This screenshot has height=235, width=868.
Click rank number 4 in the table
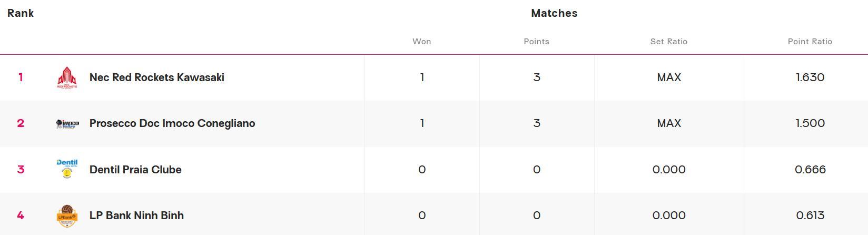[x=21, y=216]
